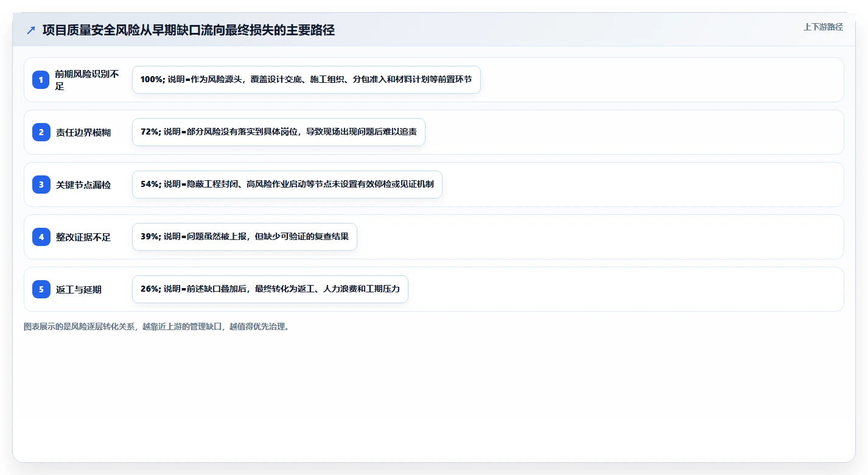Click the 100% description box about 风险源头
The height and width of the screenshot is (475, 868).
(x=306, y=80)
